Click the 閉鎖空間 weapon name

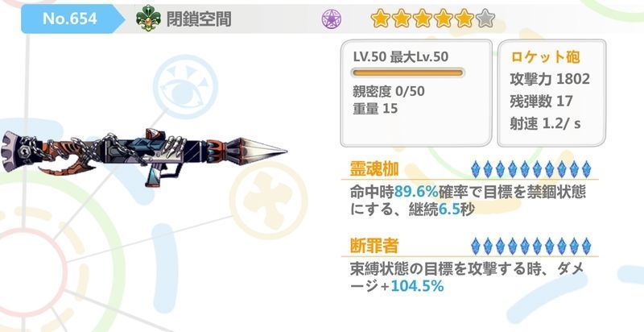(199, 19)
